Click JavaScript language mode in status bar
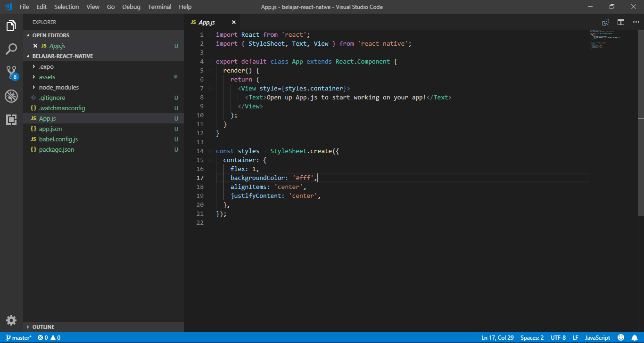 597,337
